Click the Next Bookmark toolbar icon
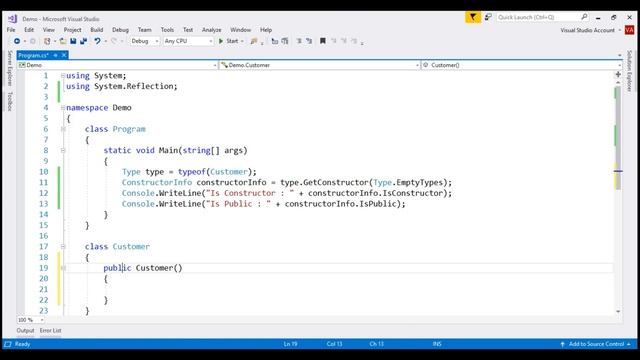Screen dimensions: 640x360 click(344, 41)
